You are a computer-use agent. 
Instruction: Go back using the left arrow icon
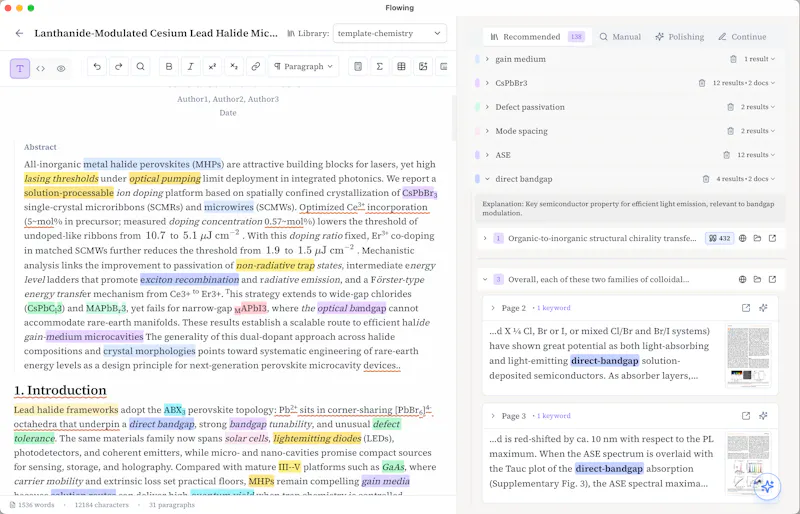tap(19, 33)
